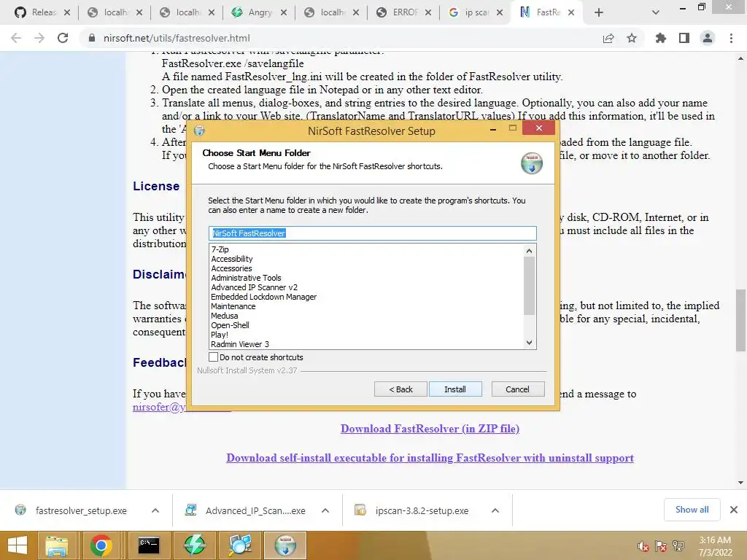Select the Open-Shell folder entry
This screenshot has width=747, height=560.
(x=230, y=325)
